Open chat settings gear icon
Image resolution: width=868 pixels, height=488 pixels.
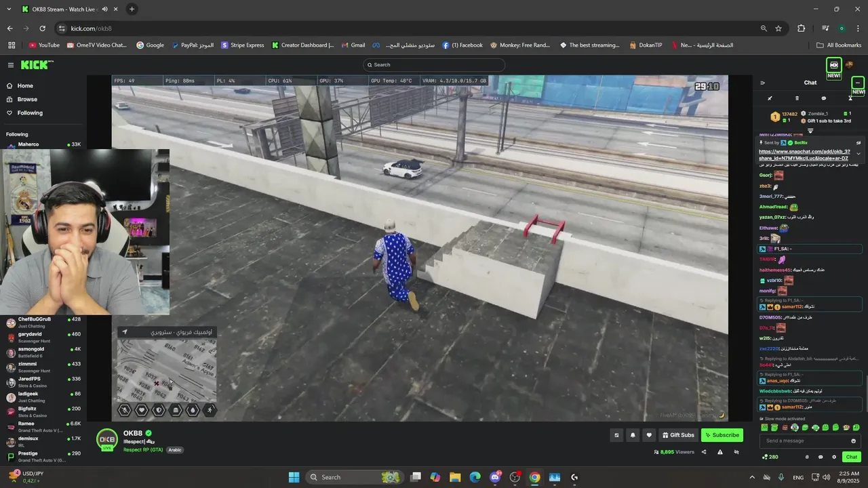coord(834,457)
